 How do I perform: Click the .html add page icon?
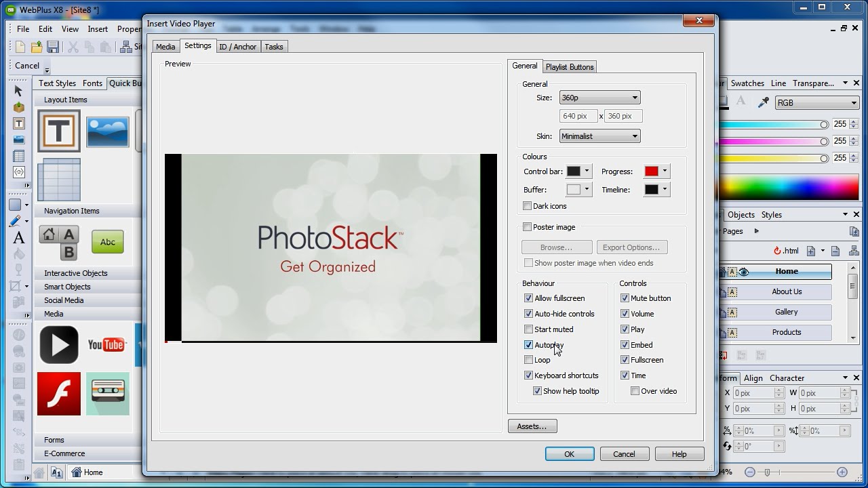coord(810,251)
